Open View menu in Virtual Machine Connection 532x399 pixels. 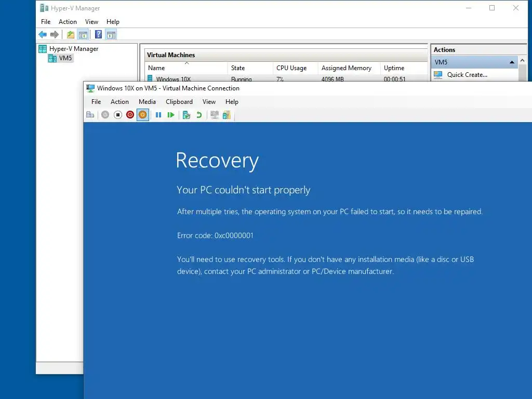coord(209,102)
